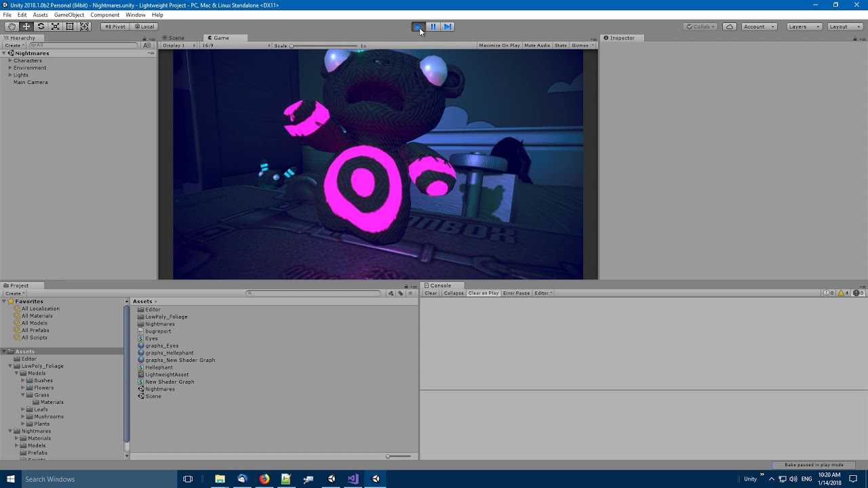The height and width of the screenshot is (488, 868).
Task: Open the GameObject menu
Action: [x=69, y=15]
